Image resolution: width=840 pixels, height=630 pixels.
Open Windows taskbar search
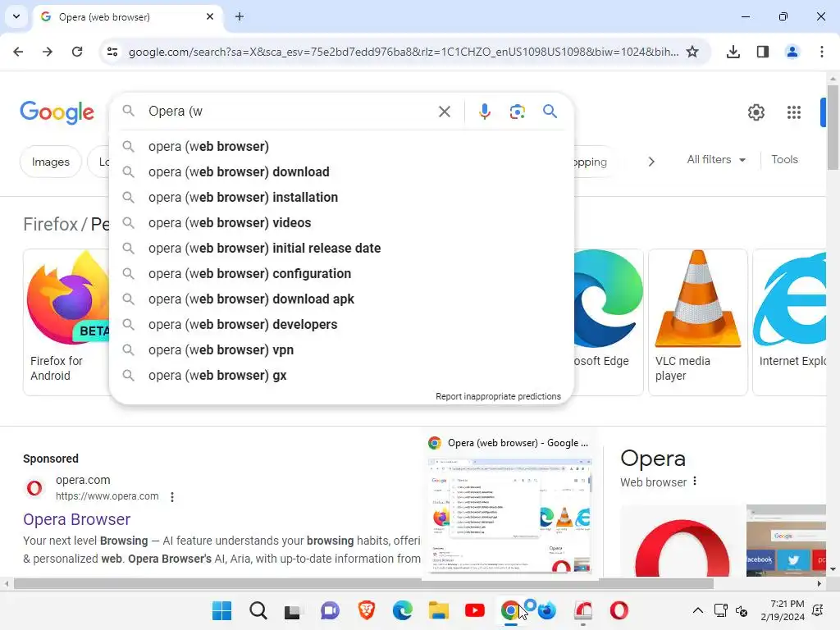(258, 610)
